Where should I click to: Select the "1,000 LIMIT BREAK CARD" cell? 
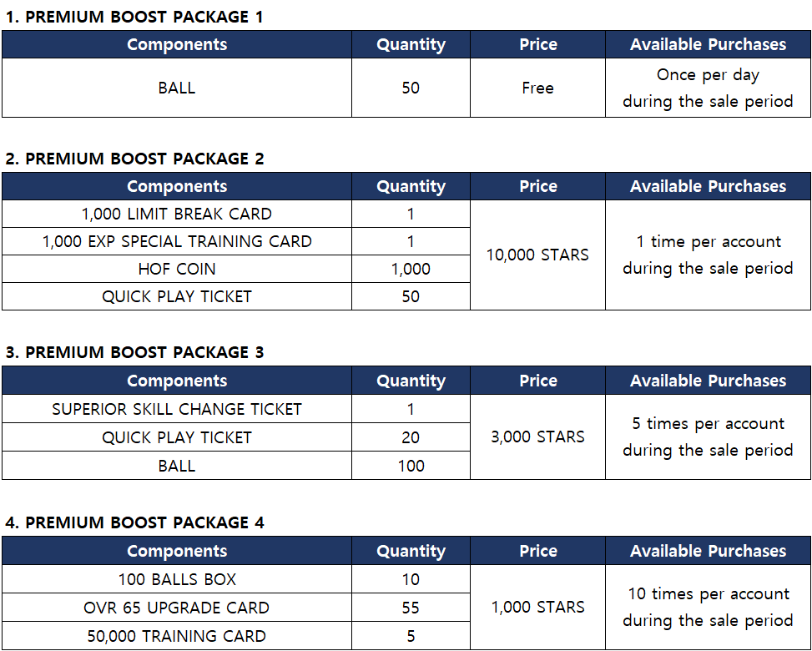(177, 214)
